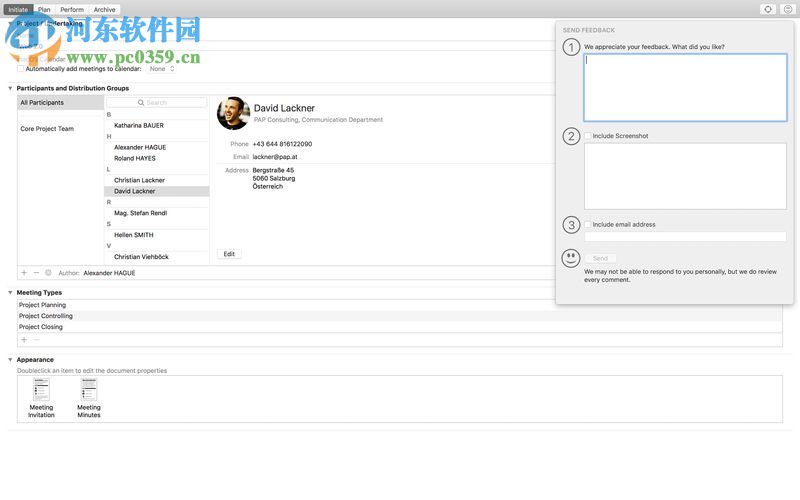Open the calendar dropdown showing None

[161, 69]
